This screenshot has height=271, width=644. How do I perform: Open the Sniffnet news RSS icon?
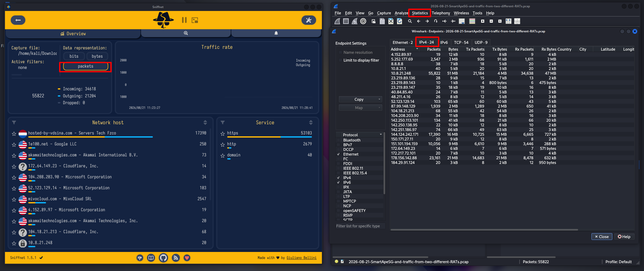pyautogui.click(x=176, y=258)
